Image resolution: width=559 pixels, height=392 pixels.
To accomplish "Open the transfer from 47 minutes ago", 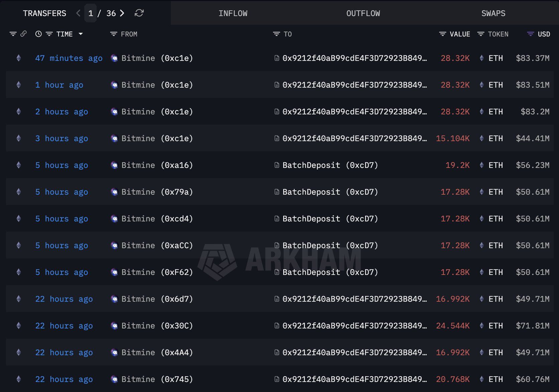I will click(x=69, y=58).
